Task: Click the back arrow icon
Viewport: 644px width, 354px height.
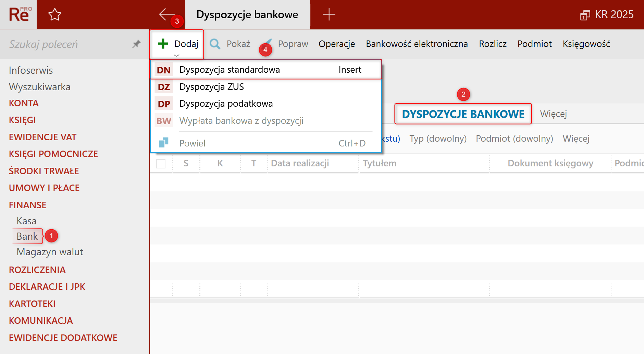Action: [167, 14]
